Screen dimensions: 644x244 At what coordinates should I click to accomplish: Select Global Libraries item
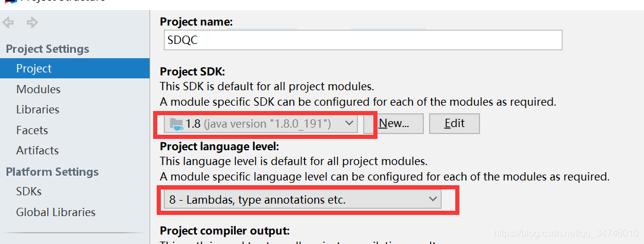click(x=55, y=212)
